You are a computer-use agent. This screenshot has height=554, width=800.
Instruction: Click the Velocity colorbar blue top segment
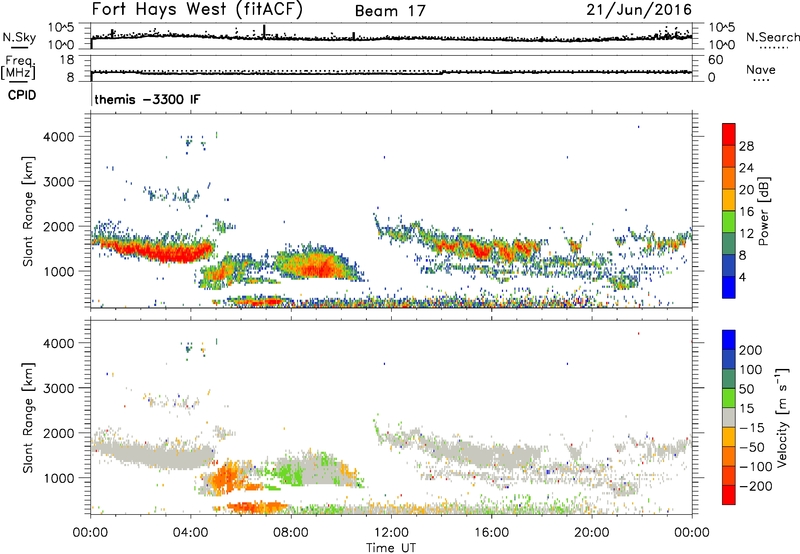[x=729, y=340]
